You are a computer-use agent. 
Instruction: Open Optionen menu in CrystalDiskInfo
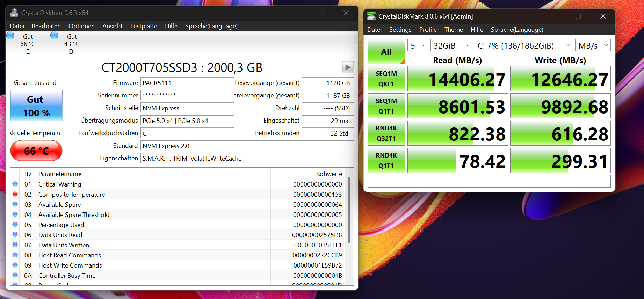(x=81, y=26)
